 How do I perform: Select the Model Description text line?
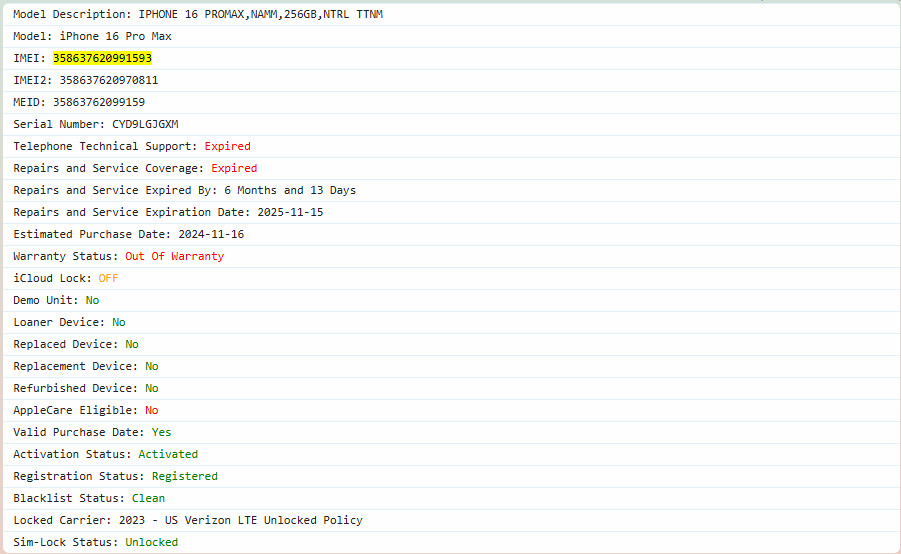(198, 14)
